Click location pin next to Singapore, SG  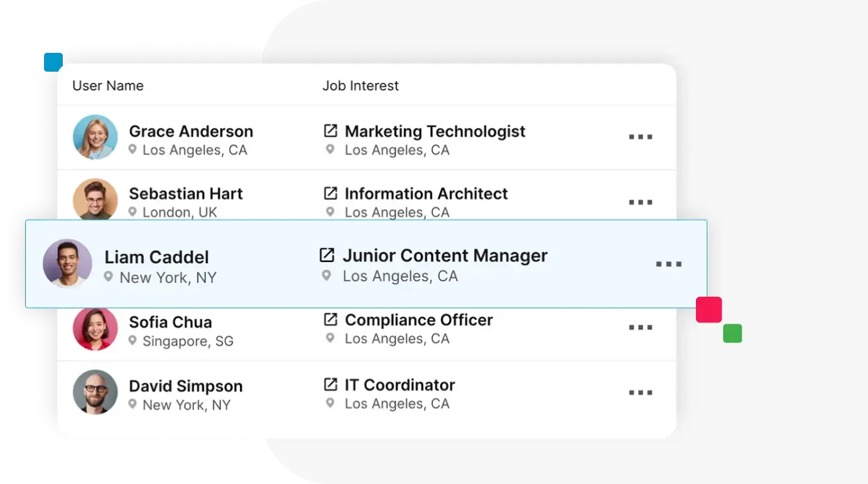pyautogui.click(x=133, y=341)
